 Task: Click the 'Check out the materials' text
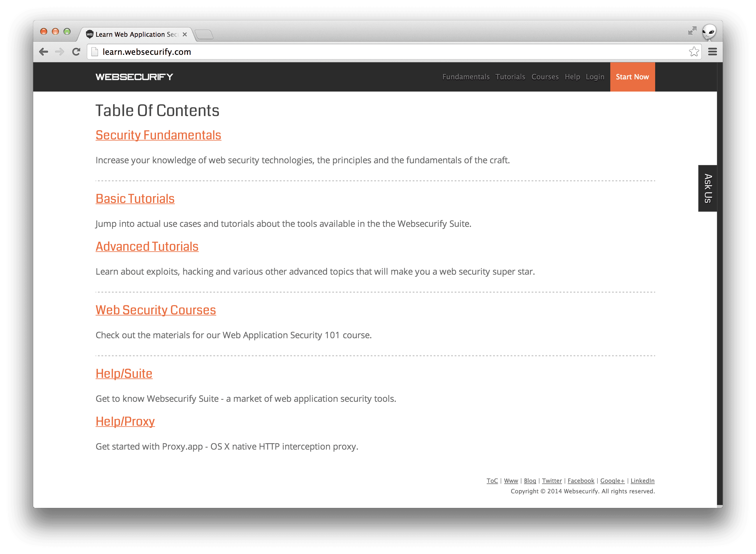pyautogui.click(x=233, y=335)
